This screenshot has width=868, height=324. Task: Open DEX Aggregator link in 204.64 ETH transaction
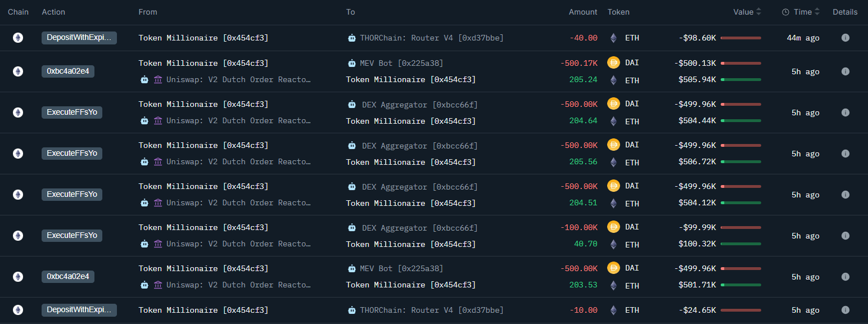pyautogui.click(x=420, y=104)
